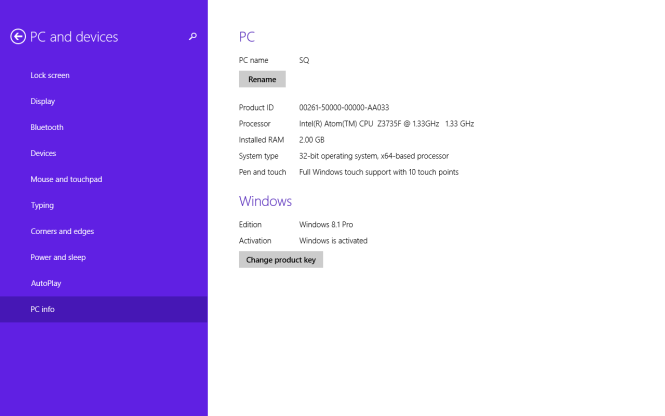Click the Processor label
This screenshot has width=665, height=416.
point(254,123)
